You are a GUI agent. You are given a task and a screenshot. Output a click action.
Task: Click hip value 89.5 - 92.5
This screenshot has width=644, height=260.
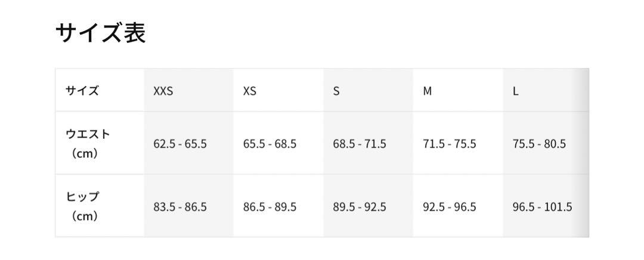tap(360, 207)
